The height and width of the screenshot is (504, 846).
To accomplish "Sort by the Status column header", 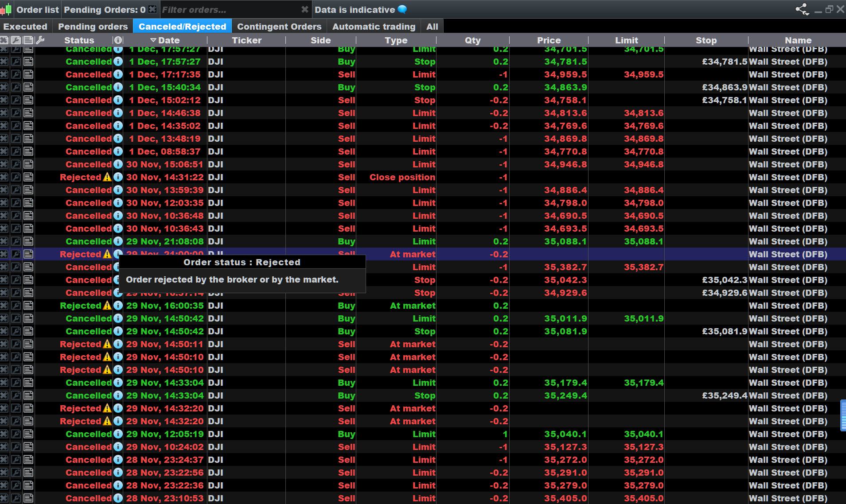I will (79, 40).
